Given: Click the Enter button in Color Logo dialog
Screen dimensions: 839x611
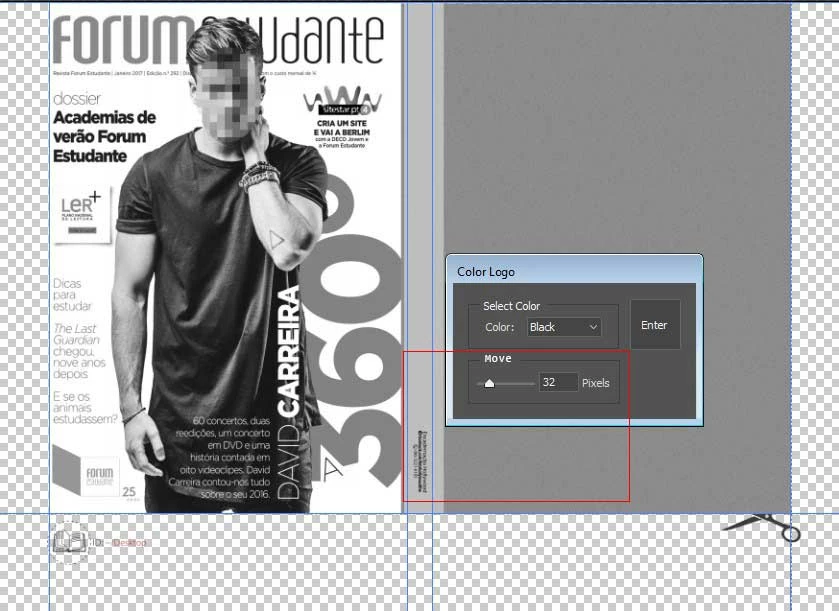Looking at the screenshot, I should pos(655,325).
